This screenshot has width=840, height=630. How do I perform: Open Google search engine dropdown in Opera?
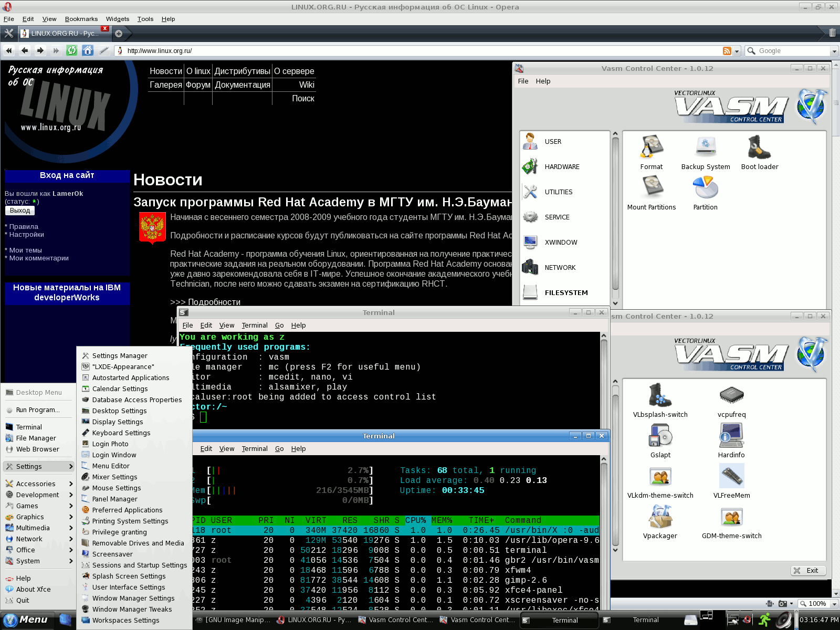pyautogui.click(x=834, y=51)
